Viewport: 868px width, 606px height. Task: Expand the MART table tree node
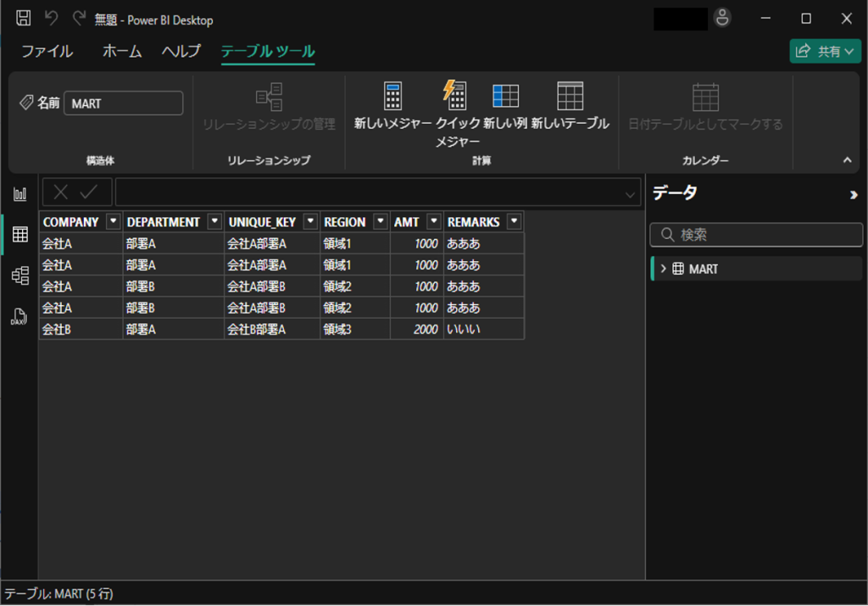tap(663, 269)
